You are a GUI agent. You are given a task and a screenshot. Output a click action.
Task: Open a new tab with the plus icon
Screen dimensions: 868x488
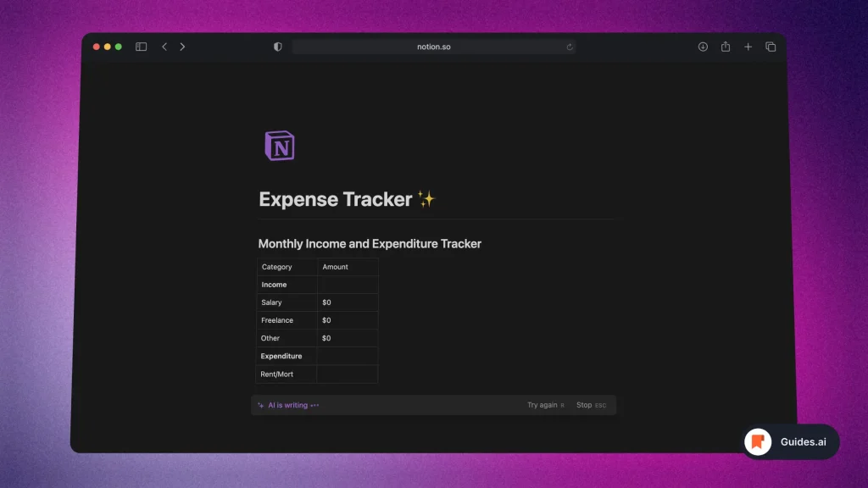point(748,47)
